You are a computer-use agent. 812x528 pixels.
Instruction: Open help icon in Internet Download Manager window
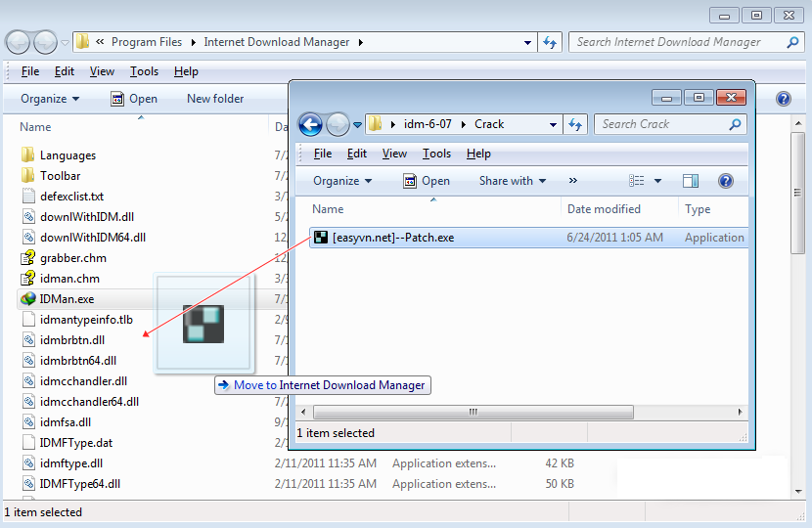pos(784,99)
